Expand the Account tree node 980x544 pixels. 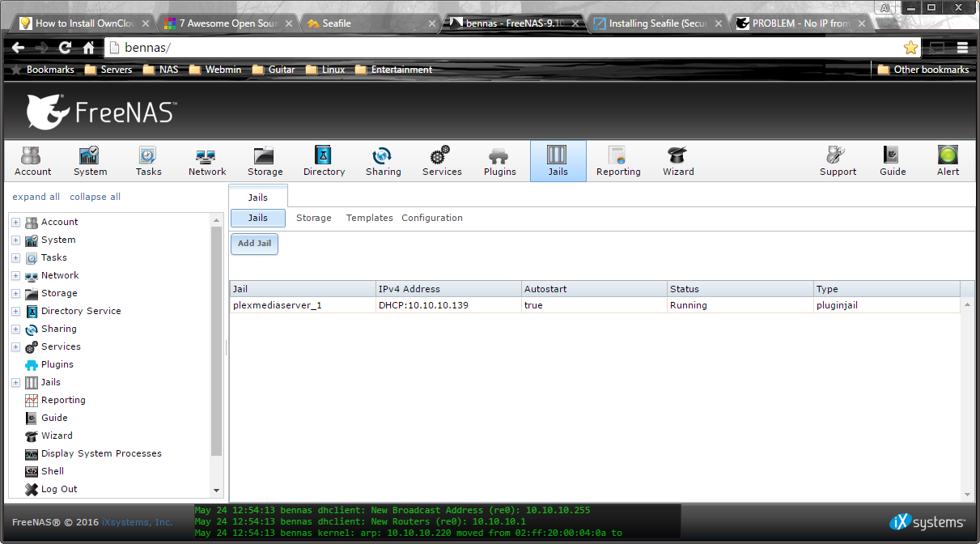pyautogui.click(x=15, y=223)
